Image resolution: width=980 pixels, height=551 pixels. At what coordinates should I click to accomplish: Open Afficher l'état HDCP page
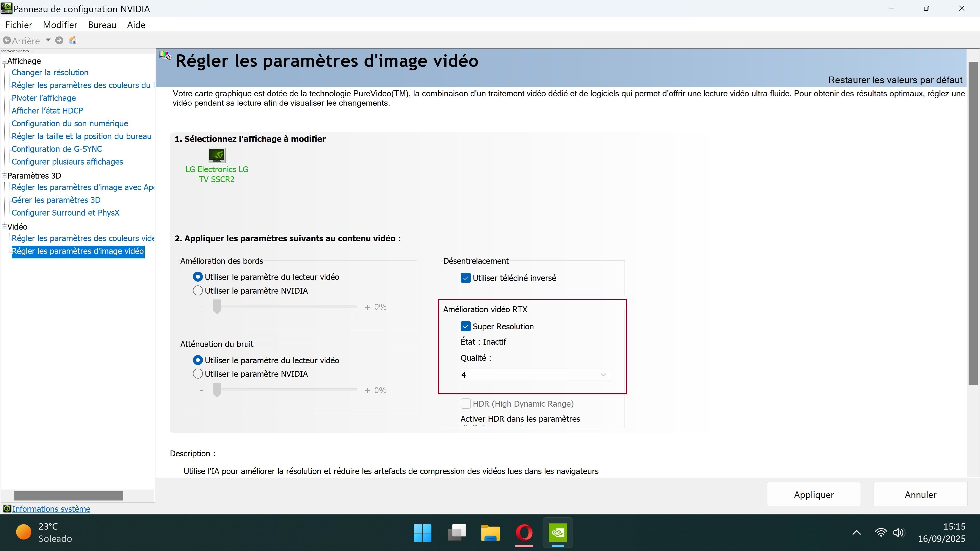pos(47,111)
